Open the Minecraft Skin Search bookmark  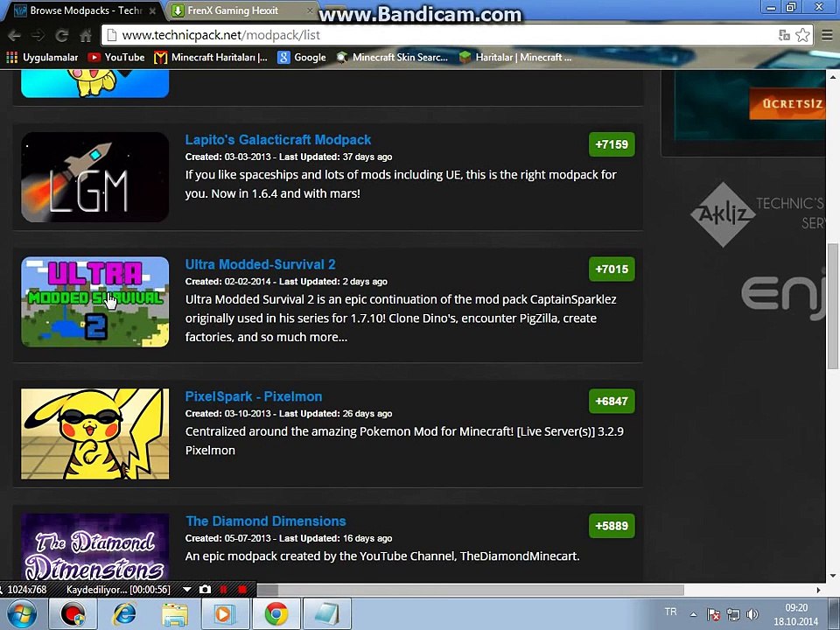pyautogui.click(x=392, y=58)
